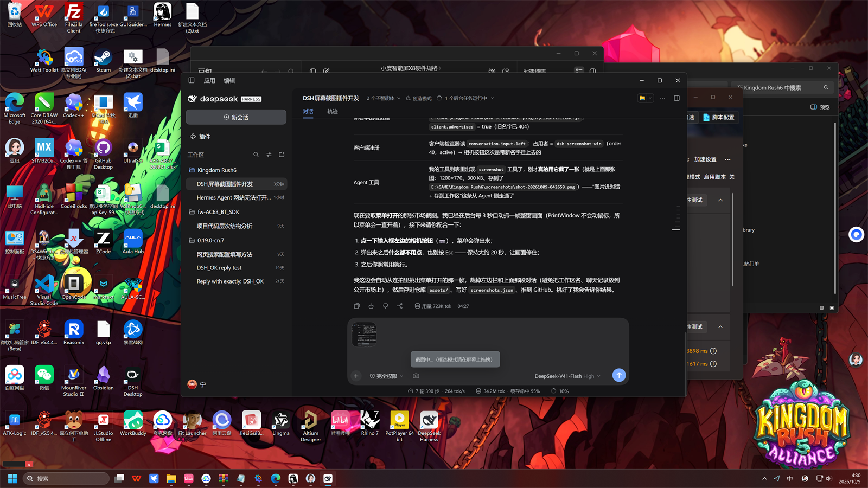Open the 编辑 menu
The width and height of the screenshot is (868, 488).
click(x=229, y=80)
